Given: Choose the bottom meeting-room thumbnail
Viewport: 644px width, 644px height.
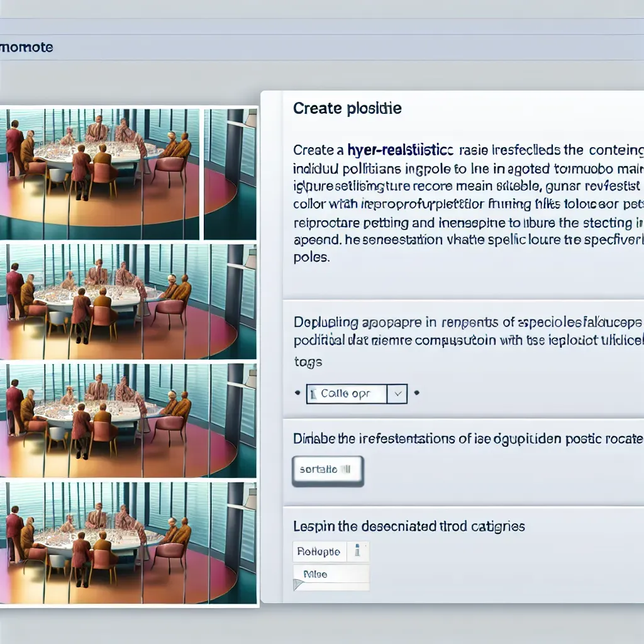Looking at the screenshot, I should coord(128,543).
